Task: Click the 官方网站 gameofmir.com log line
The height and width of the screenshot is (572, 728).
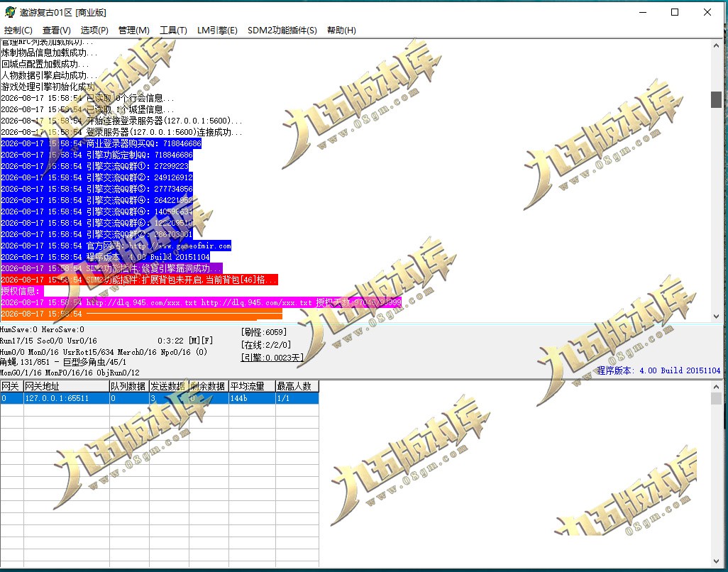Action: [116, 246]
